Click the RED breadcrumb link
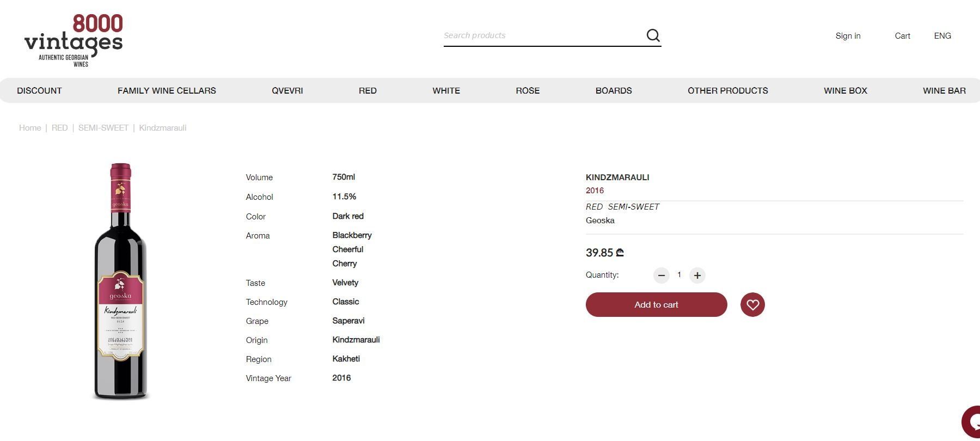 [60, 128]
